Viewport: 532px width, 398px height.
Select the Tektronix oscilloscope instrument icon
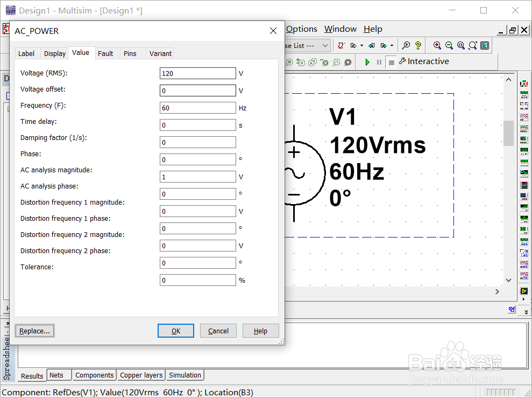(x=524, y=275)
